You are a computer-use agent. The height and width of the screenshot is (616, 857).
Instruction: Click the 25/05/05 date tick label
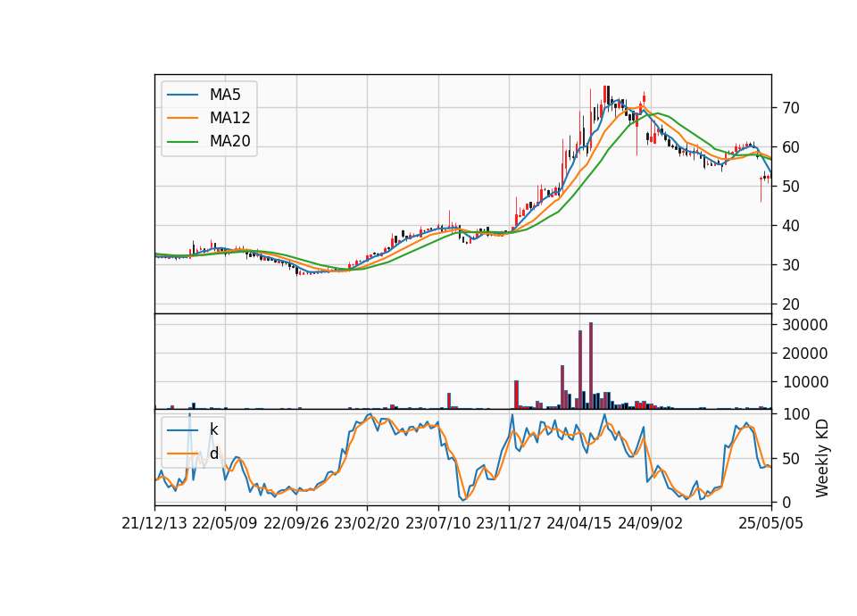[x=771, y=523]
